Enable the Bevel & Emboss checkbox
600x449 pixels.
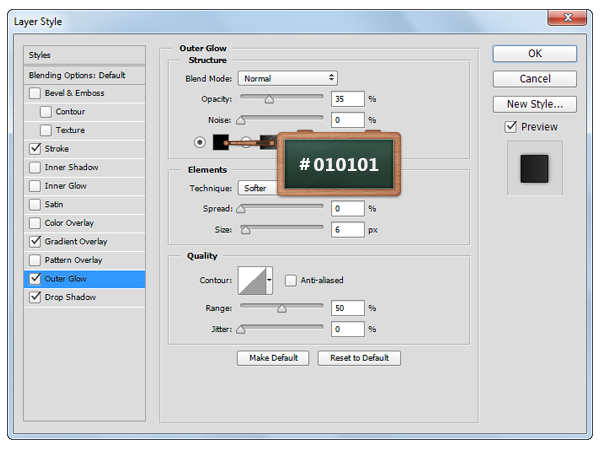coord(36,93)
